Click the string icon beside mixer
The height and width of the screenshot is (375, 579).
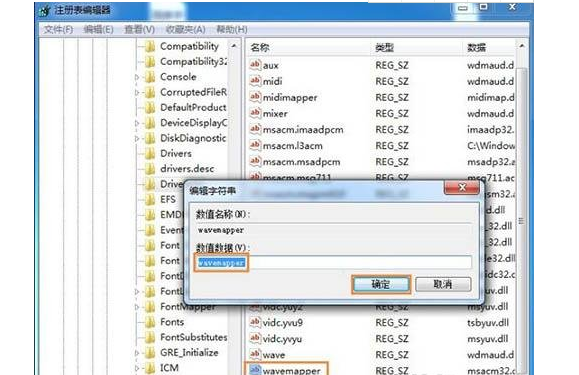[x=255, y=113]
